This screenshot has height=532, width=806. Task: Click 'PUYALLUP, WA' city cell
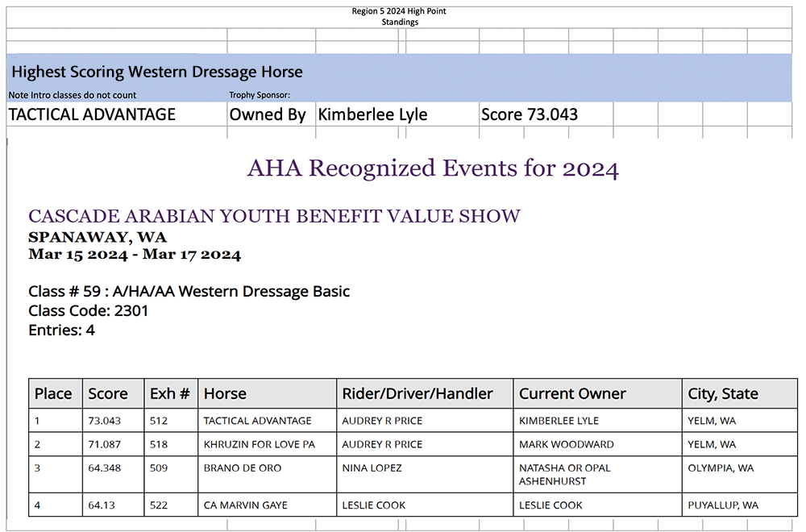tap(740, 505)
